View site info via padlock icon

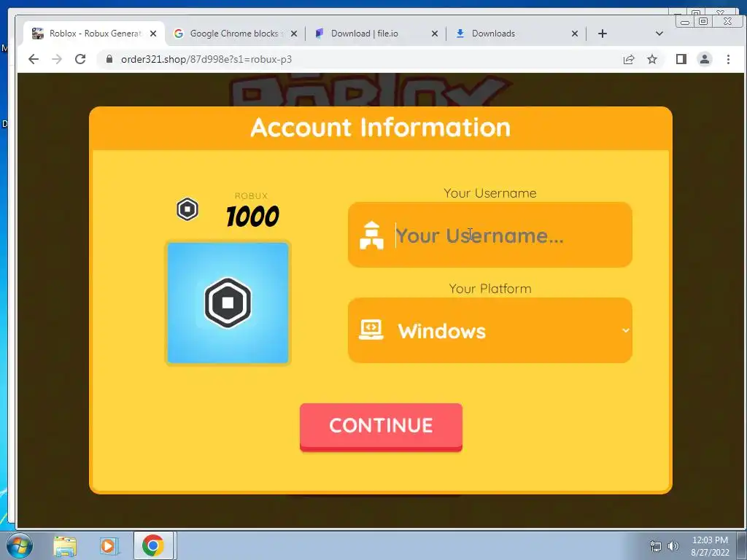pos(109,59)
